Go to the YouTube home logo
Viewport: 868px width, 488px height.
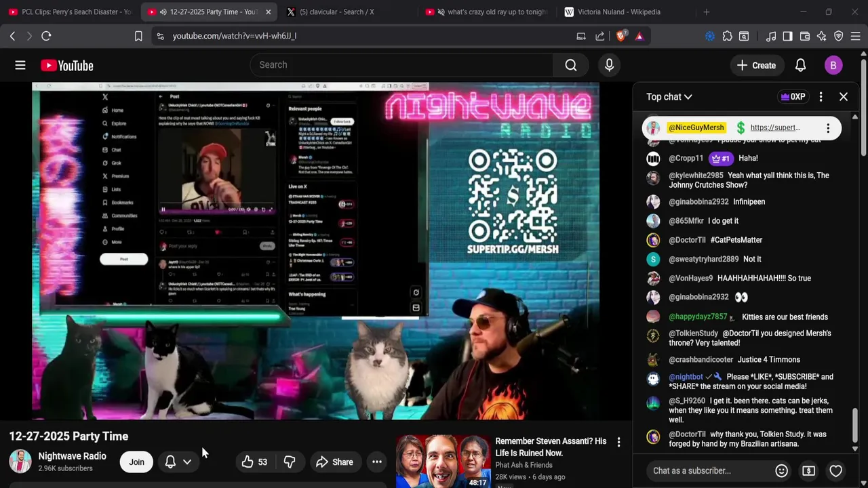tap(66, 66)
